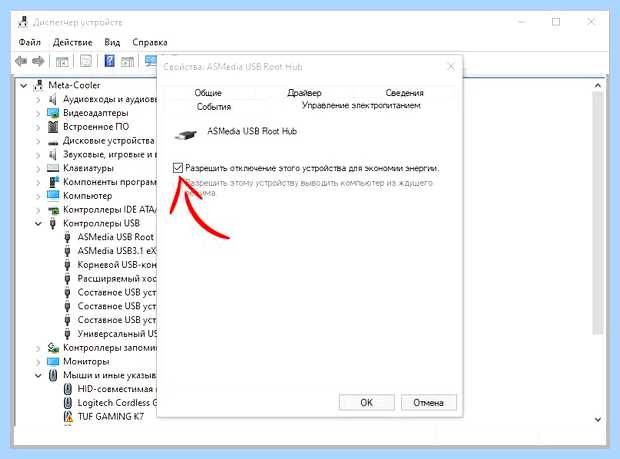Click the blue Help question-mark toolbar icon
Screen dimensions: 620x459
pyautogui.click(x=110, y=61)
